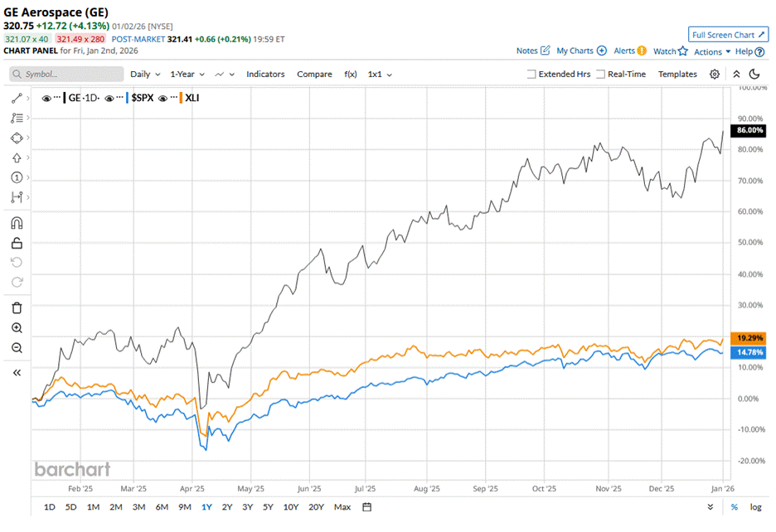
Task: Expand bottom options double chevron icon
Action: click(x=711, y=507)
